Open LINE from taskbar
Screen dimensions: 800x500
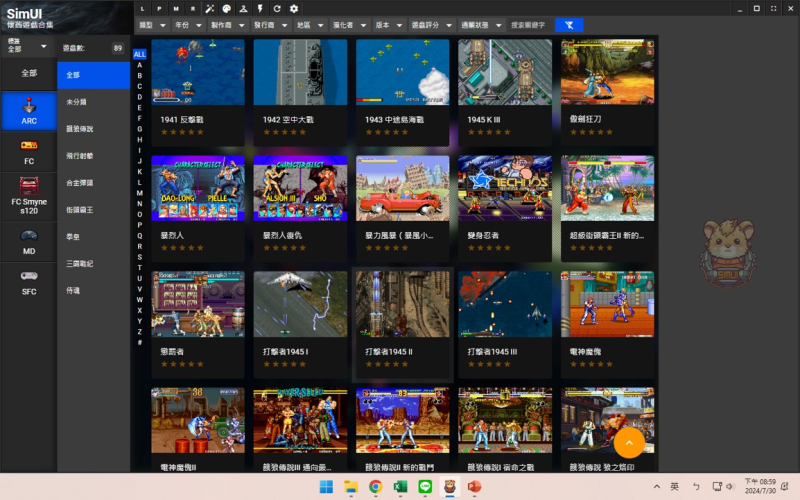coord(425,487)
